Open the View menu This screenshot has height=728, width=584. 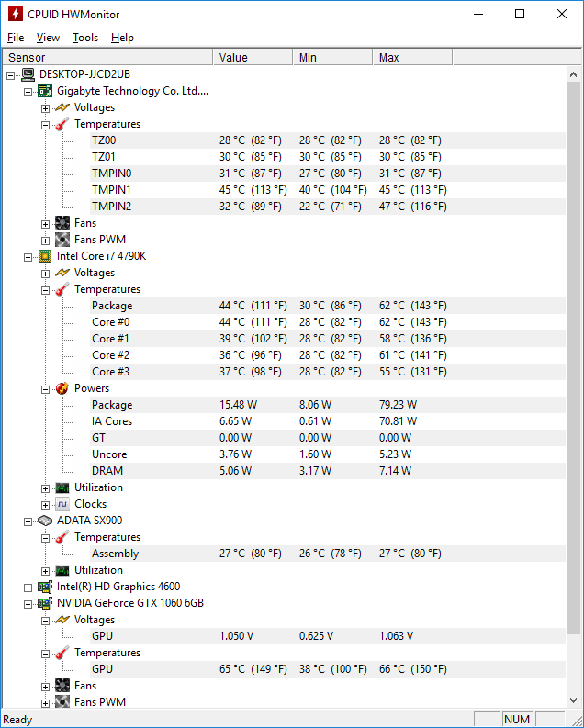point(49,38)
